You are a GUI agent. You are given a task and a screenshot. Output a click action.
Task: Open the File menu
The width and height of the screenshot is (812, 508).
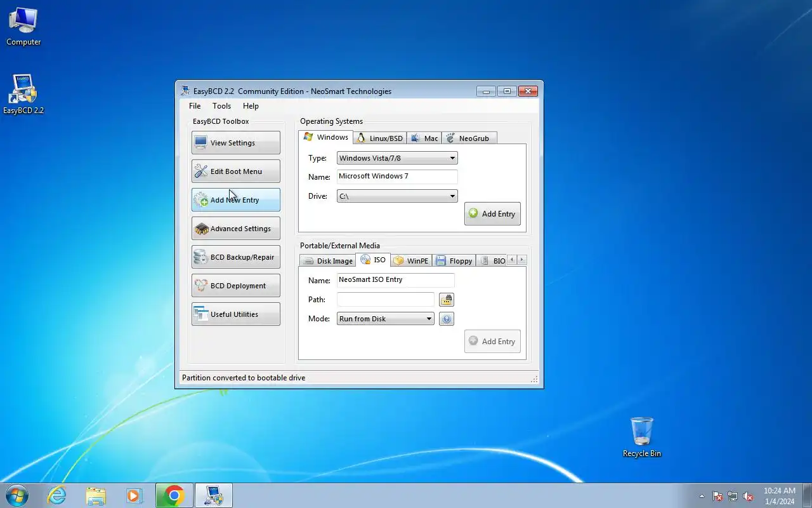195,106
